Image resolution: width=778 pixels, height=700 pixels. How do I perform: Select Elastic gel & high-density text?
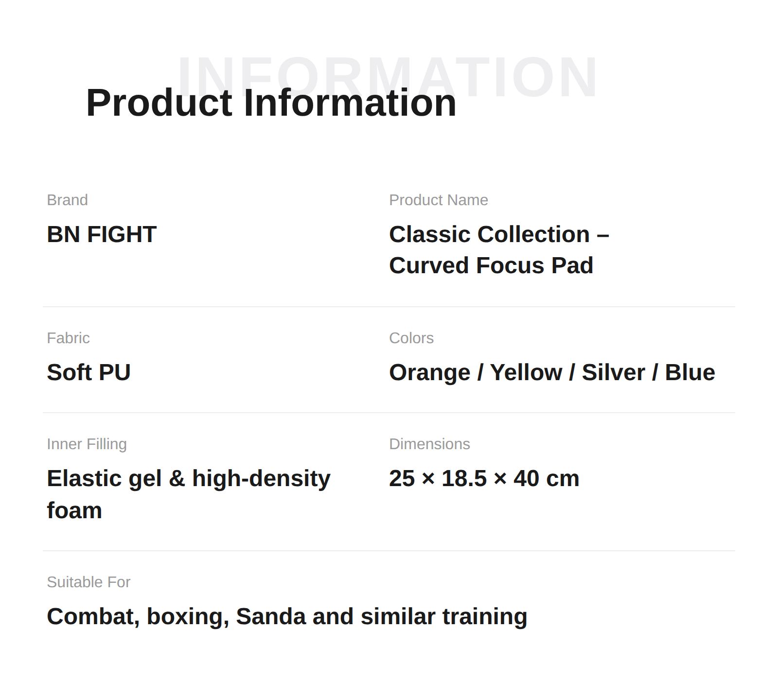point(189,479)
